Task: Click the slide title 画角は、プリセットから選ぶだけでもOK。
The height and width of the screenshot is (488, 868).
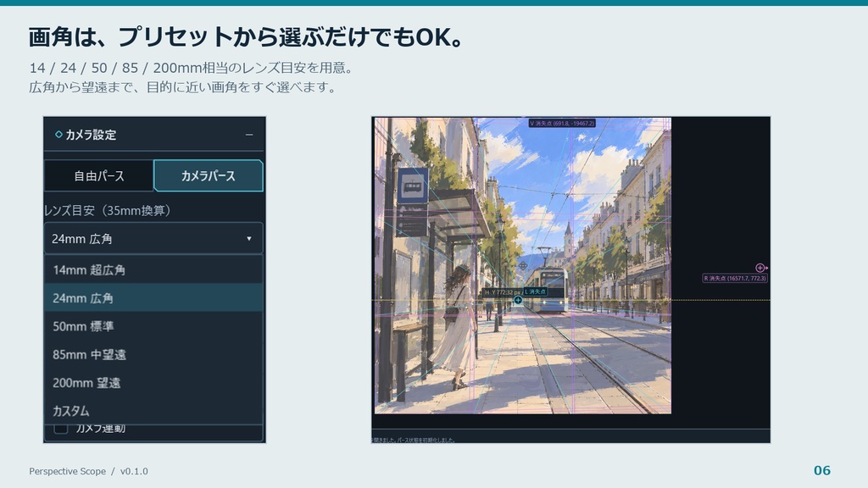Action: [246, 37]
